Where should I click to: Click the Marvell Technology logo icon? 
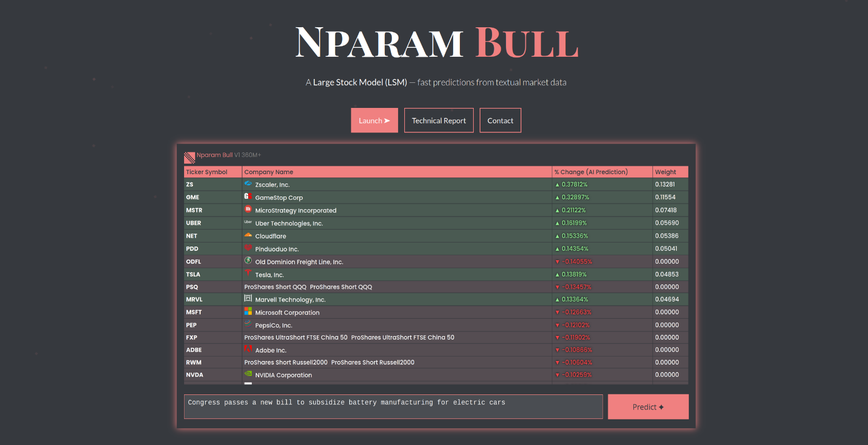point(248,299)
